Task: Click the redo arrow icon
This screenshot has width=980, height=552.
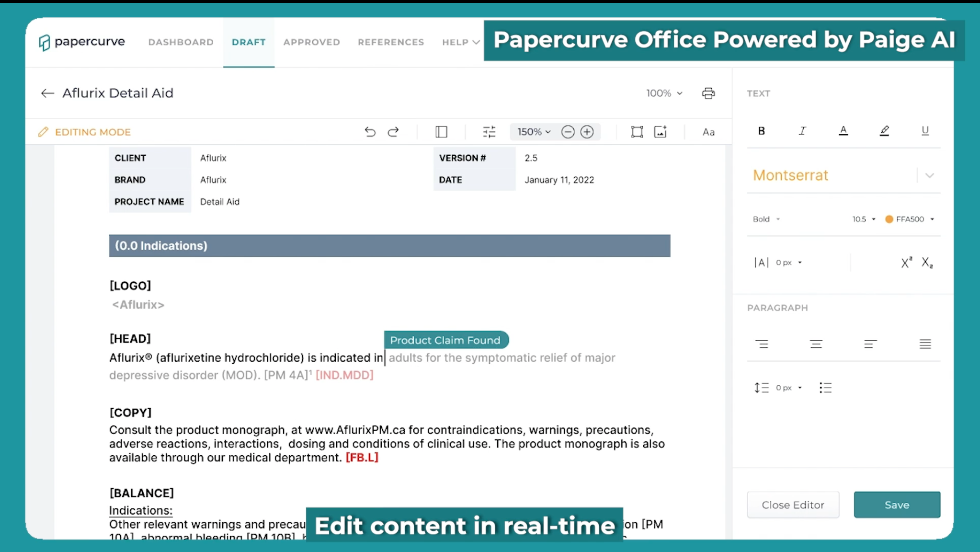Action: click(x=393, y=132)
